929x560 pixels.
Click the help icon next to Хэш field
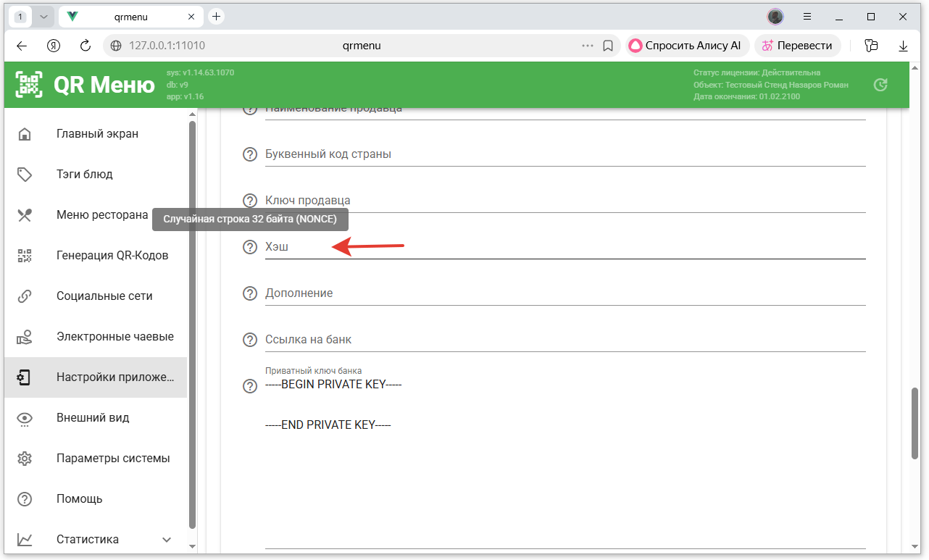coord(250,247)
